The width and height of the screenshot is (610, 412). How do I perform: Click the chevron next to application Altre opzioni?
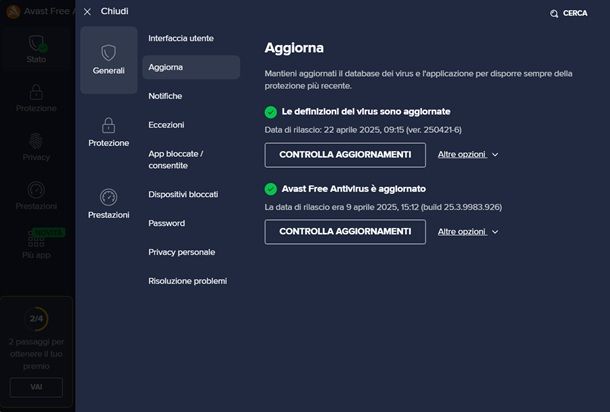495,232
